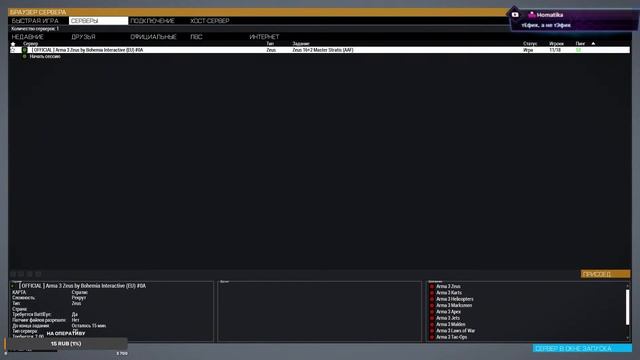The height and width of the screenshot is (360, 640).
Task: Click the ПРИСОЕД join button
Action: point(605,274)
